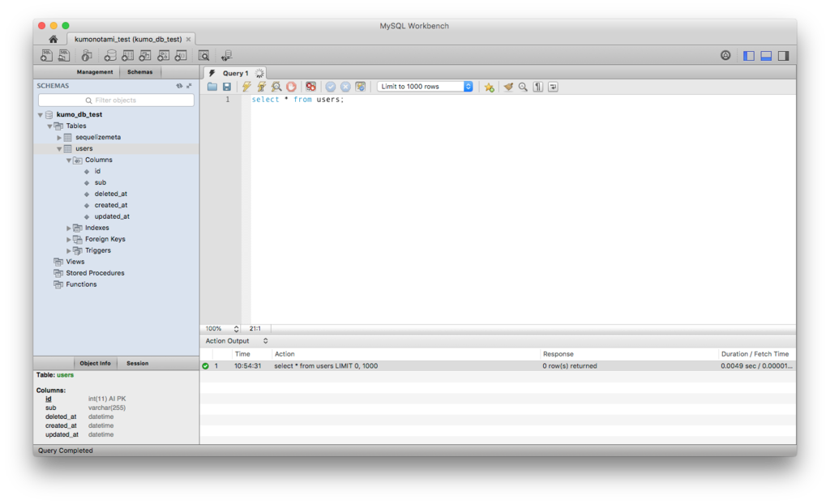Expand the Indexes node
The image size is (830, 504).
pyautogui.click(x=69, y=229)
